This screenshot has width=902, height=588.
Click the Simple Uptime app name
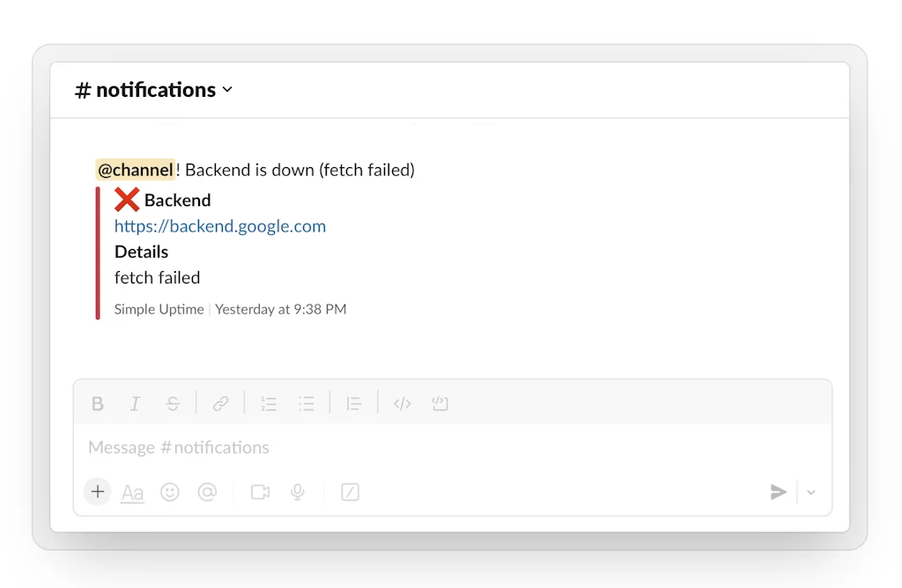tap(159, 309)
